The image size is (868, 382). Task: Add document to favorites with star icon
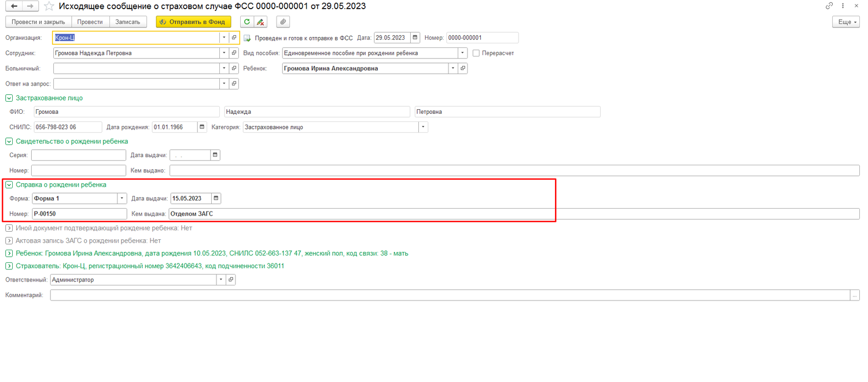click(x=49, y=6)
